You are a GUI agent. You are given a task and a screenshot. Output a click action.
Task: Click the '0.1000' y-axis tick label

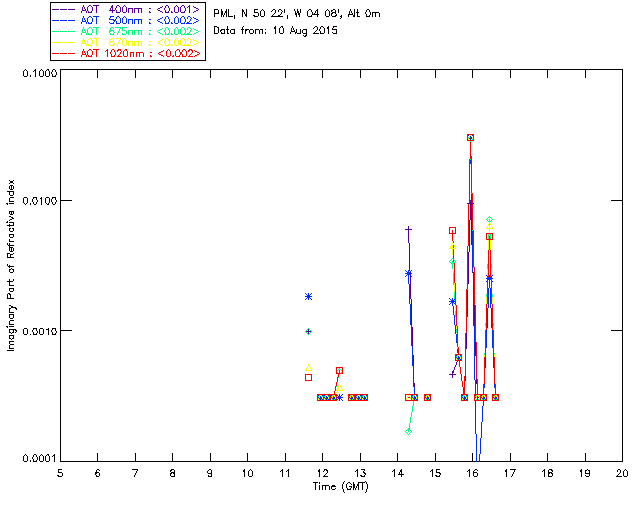click(x=39, y=73)
